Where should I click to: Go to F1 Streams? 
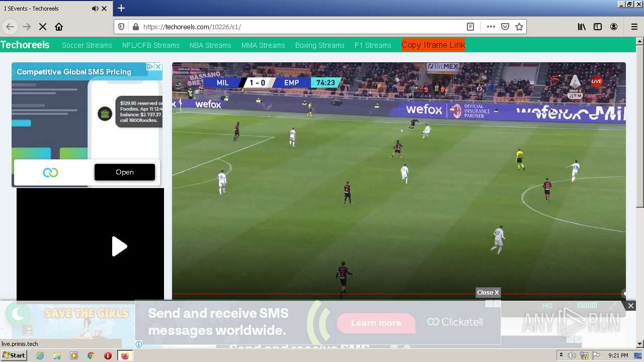pos(373,45)
